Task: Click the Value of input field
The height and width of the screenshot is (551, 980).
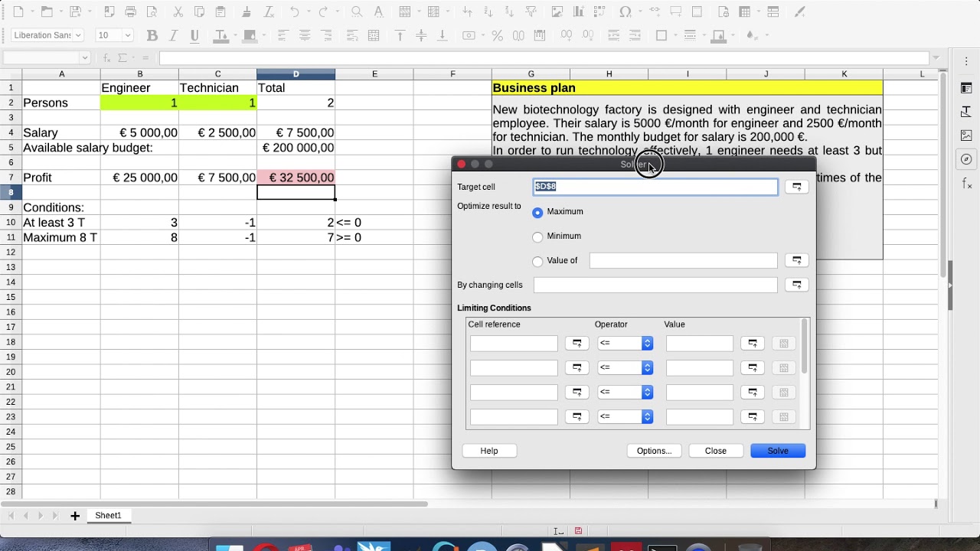Action: coord(683,261)
